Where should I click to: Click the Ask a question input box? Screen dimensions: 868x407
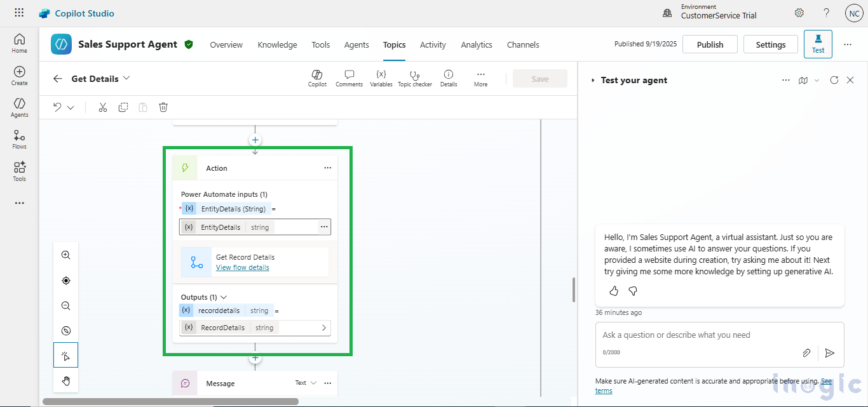699,335
